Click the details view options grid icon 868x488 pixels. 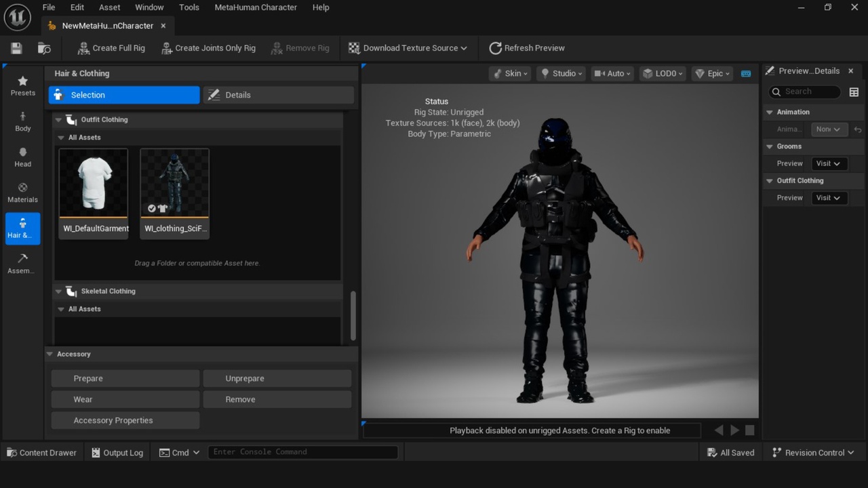point(854,92)
